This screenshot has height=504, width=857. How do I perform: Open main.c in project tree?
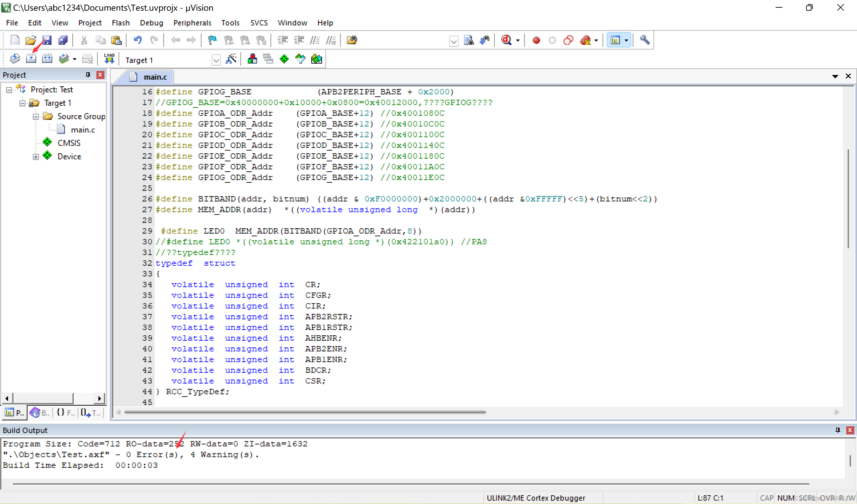tap(83, 130)
